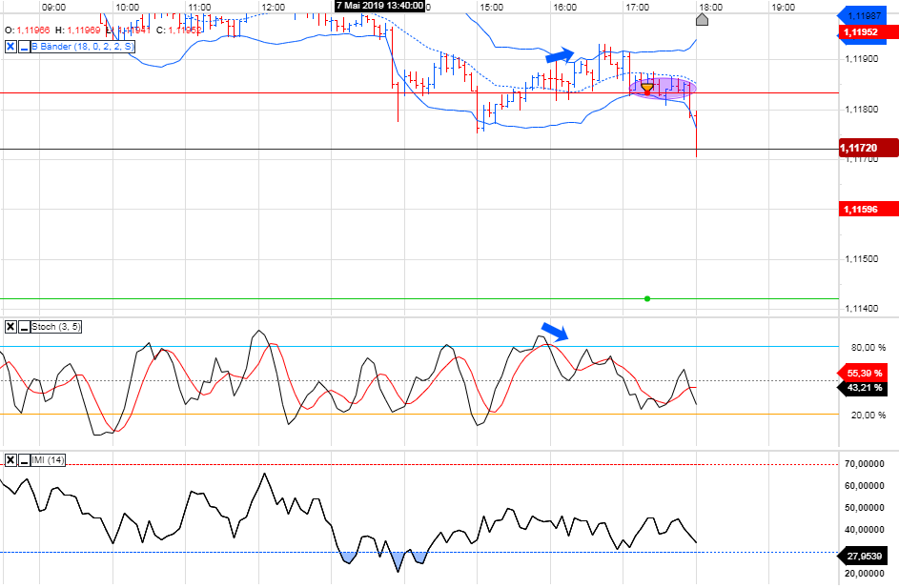899x588 pixels.
Task: Open settings via the B Bänder (18, 0, 2, 2, S) label
Action: tap(81, 45)
